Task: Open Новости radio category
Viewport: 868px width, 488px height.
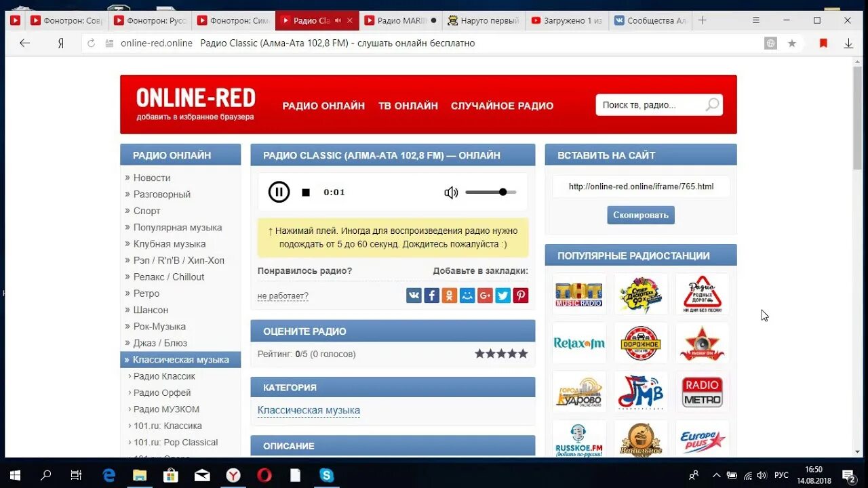Action: (x=152, y=178)
